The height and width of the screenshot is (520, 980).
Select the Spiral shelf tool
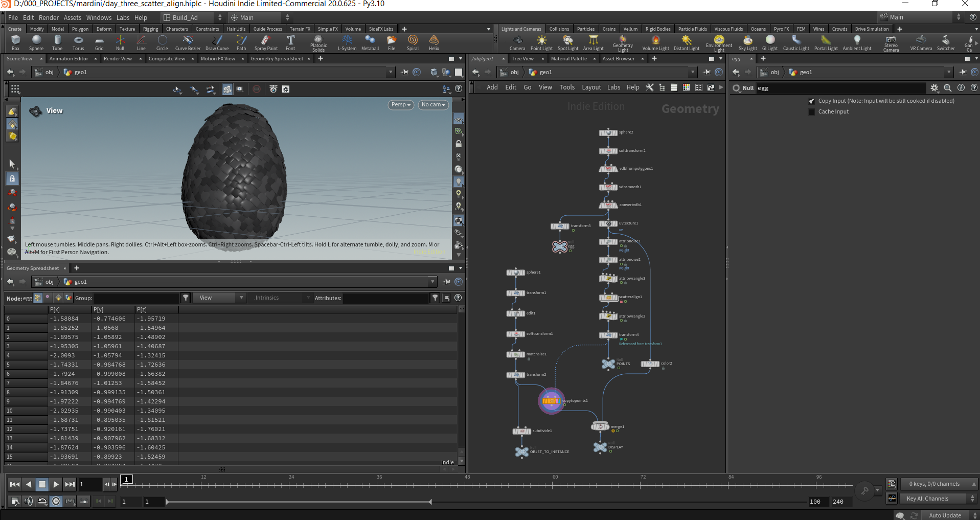[413, 42]
